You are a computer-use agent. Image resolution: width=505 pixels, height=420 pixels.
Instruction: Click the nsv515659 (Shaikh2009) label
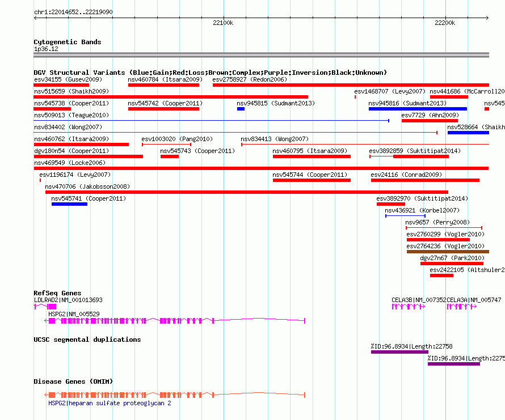tap(71, 91)
